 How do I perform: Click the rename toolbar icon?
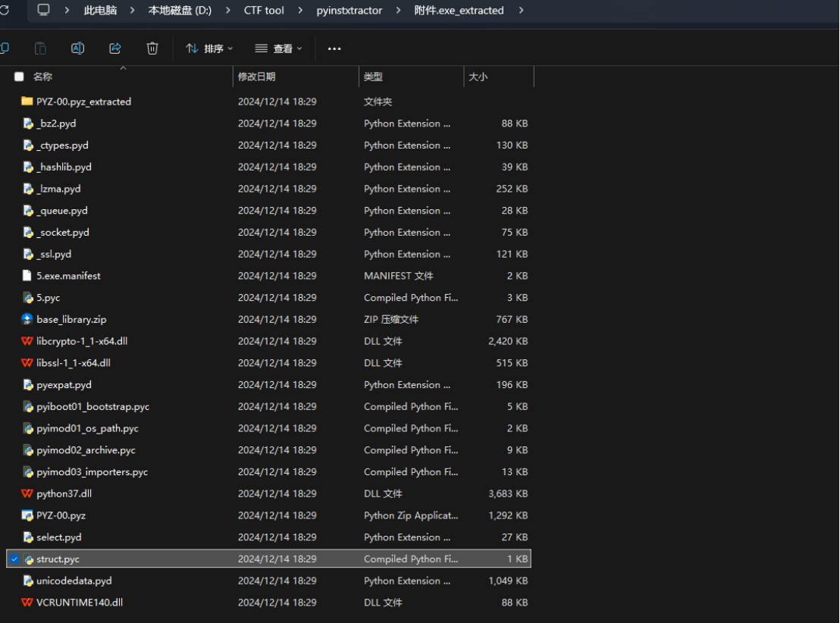click(x=77, y=49)
